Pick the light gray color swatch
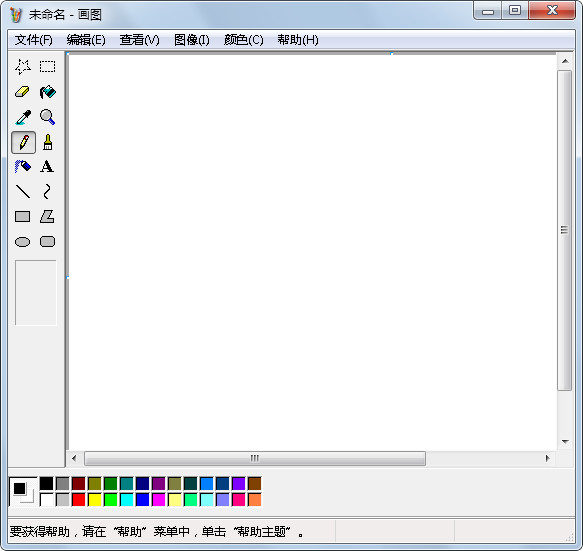583x551 pixels. (x=63, y=500)
